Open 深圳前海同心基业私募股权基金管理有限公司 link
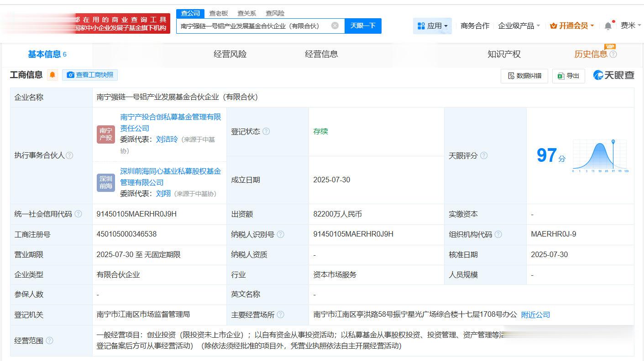The width and height of the screenshot is (644, 361). point(171,177)
